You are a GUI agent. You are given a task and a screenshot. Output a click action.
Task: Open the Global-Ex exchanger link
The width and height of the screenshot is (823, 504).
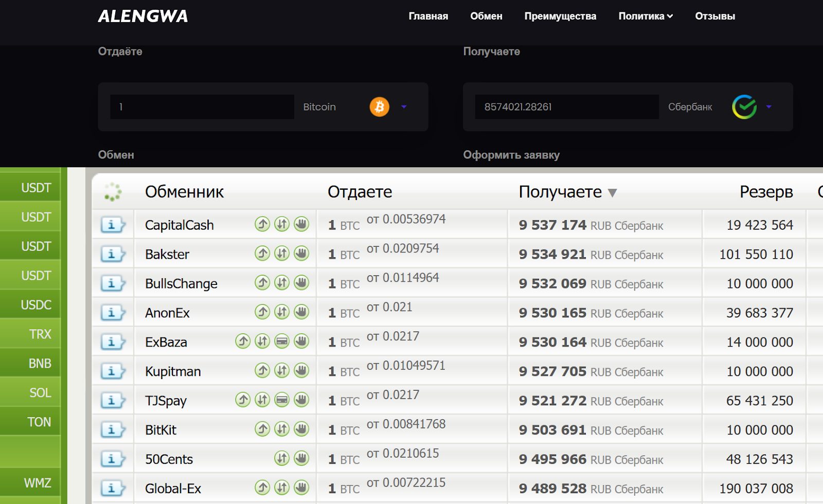[x=173, y=489]
